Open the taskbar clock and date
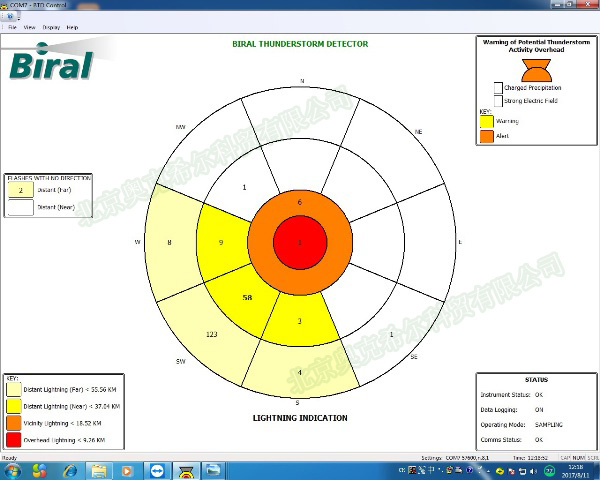This screenshot has width=600, height=480. [x=576, y=471]
